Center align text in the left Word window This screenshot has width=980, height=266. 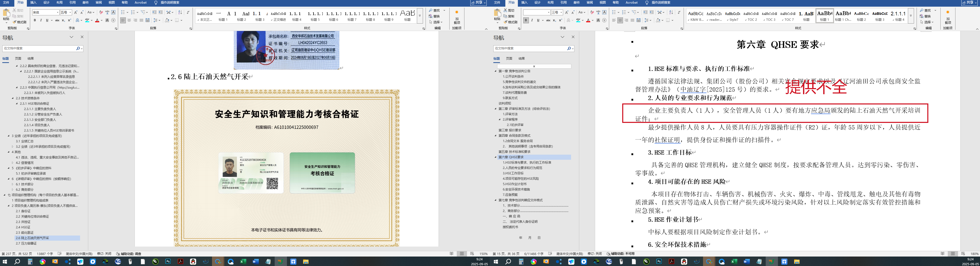pyautogui.click(x=129, y=20)
